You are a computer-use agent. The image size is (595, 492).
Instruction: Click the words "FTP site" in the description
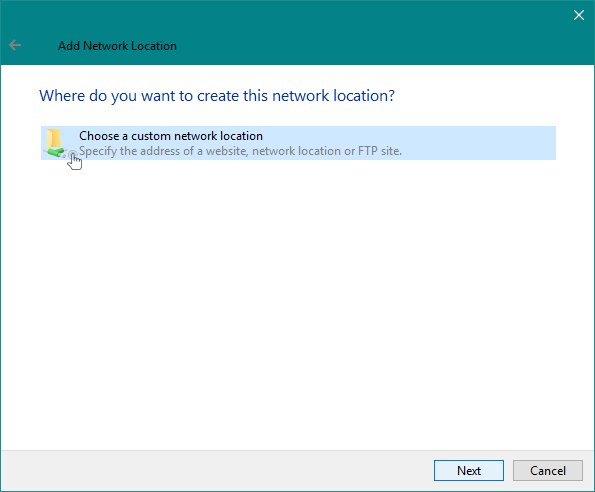point(380,151)
